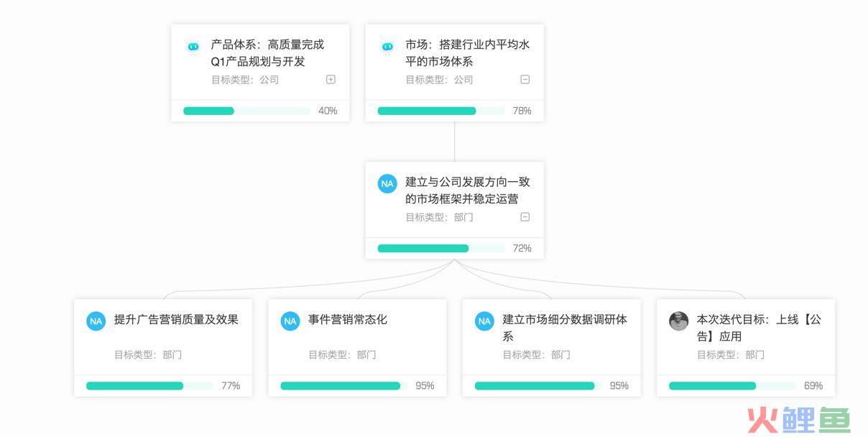Open objective title 市场：搭建行业内平均水平的市场体系

pos(468,52)
